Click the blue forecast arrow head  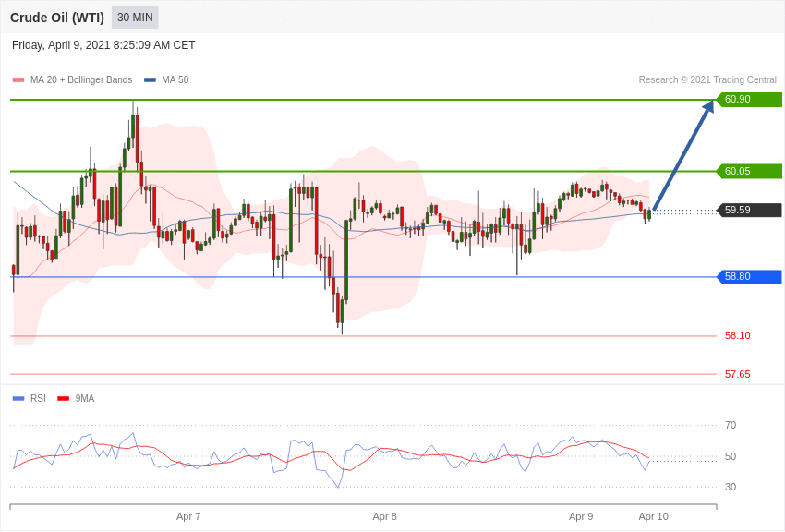click(x=708, y=106)
